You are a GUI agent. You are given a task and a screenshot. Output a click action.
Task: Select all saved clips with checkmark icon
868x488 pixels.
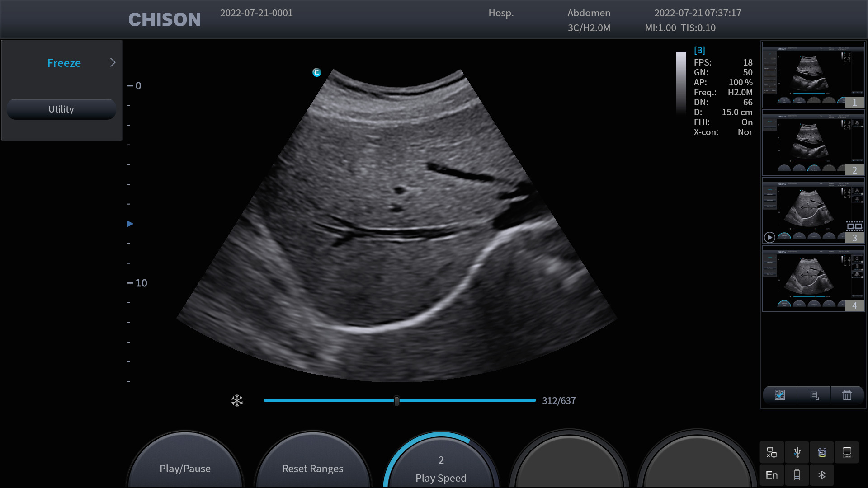click(x=780, y=395)
